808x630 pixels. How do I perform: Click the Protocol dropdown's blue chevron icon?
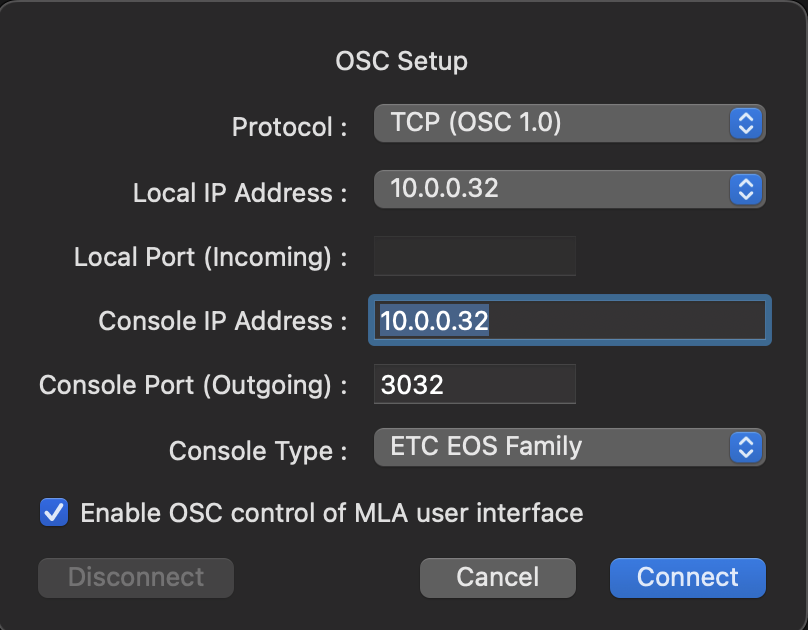(x=744, y=124)
